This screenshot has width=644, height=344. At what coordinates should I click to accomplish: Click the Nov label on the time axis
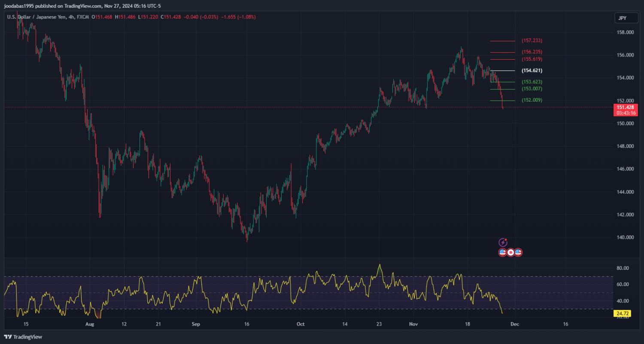pos(414,324)
